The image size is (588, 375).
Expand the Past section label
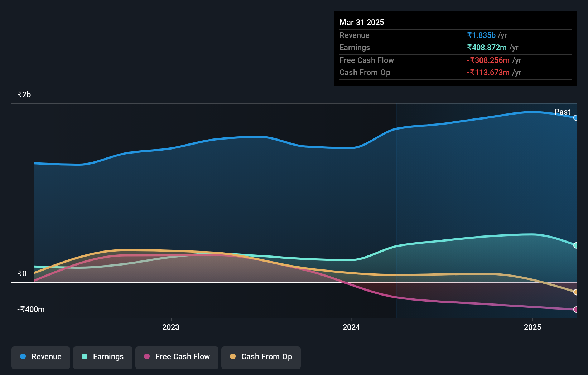pos(562,112)
